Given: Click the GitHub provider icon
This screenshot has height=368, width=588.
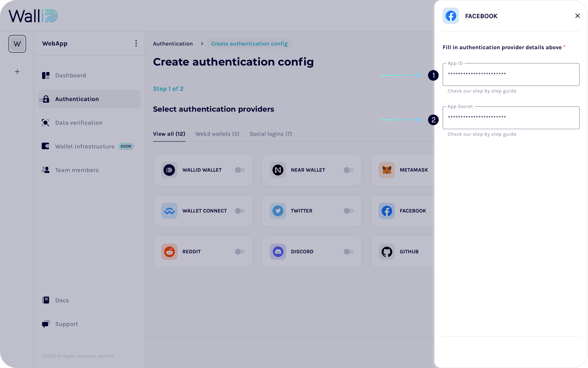Looking at the screenshot, I should [387, 252].
